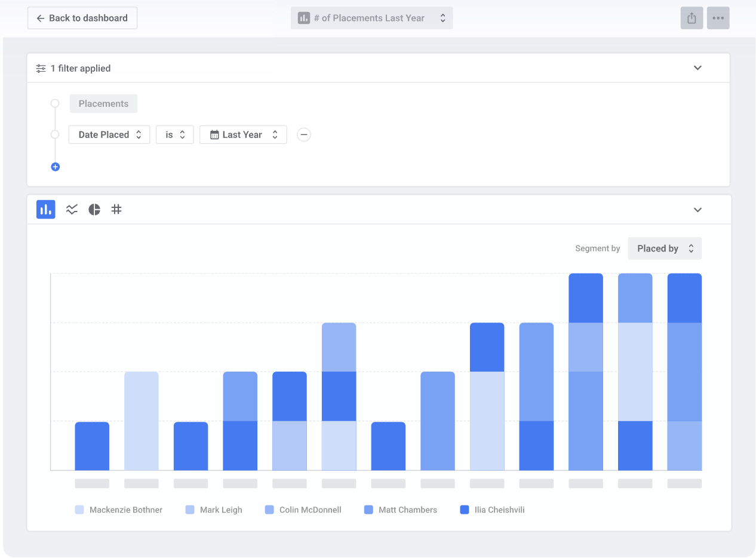The width and height of the screenshot is (756, 558).
Task: Open the pie chart visualization
Action: 94,209
